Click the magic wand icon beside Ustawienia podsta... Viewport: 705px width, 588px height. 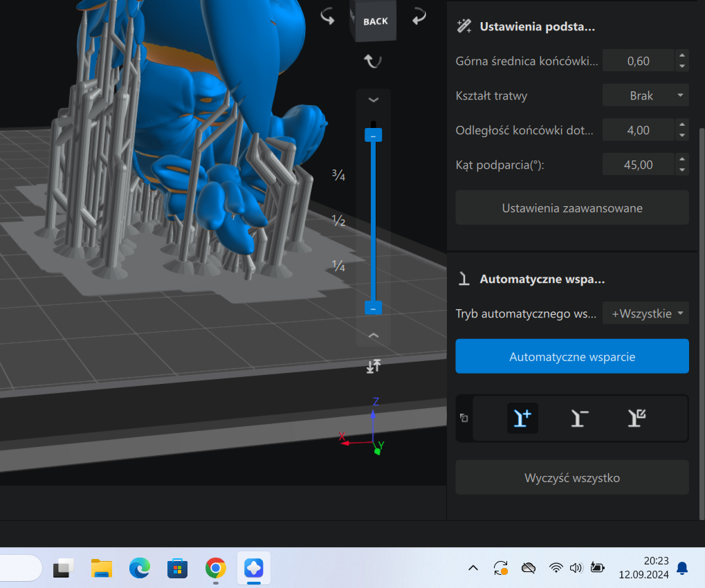(464, 26)
